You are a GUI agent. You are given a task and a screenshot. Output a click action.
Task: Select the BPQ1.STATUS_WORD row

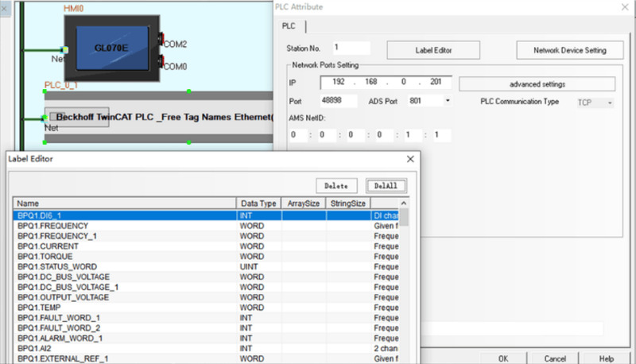coord(206,267)
